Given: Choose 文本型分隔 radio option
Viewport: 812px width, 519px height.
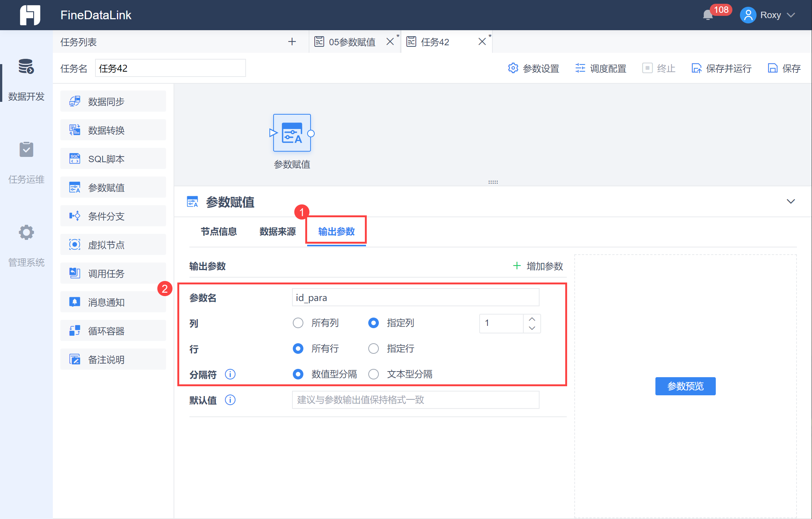Looking at the screenshot, I should pos(374,374).
